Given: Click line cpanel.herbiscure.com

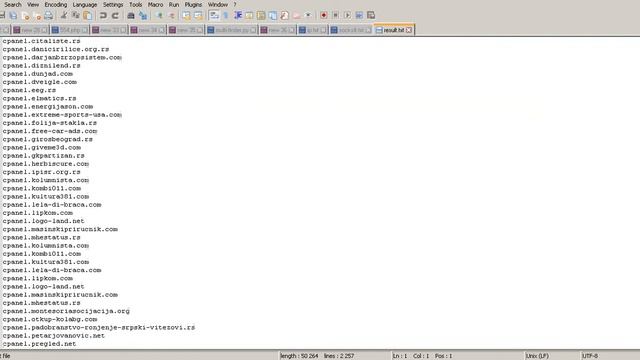Looking at the screenshot, I should click(x=46, y=164).
